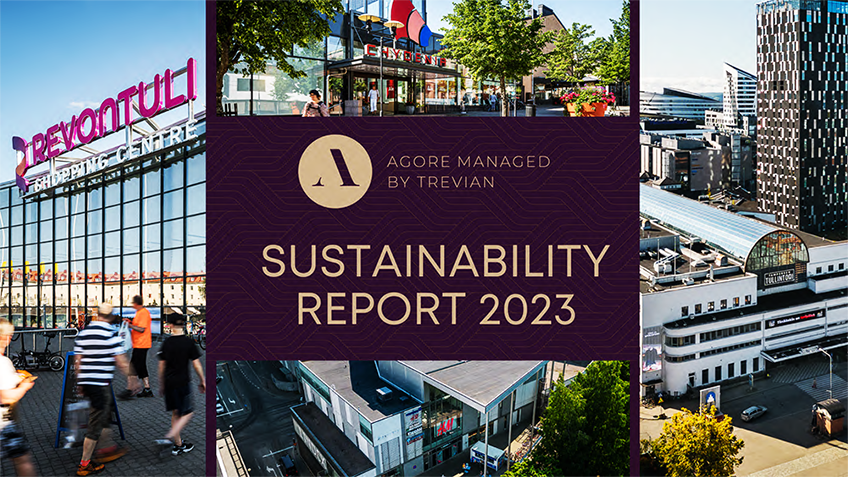Click the 'AGORE MANAGED BY TREVIAN' text
Screen dimensions: 848x477
[x=468, y=171]
